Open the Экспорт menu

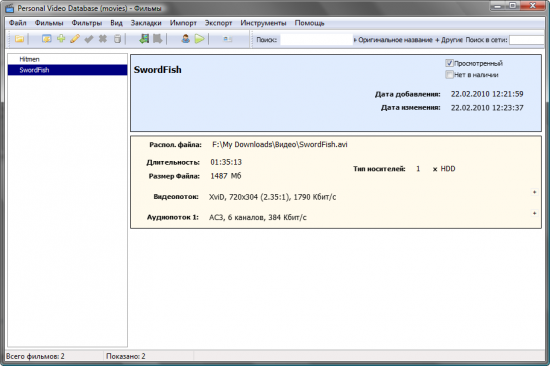point(218,23)
